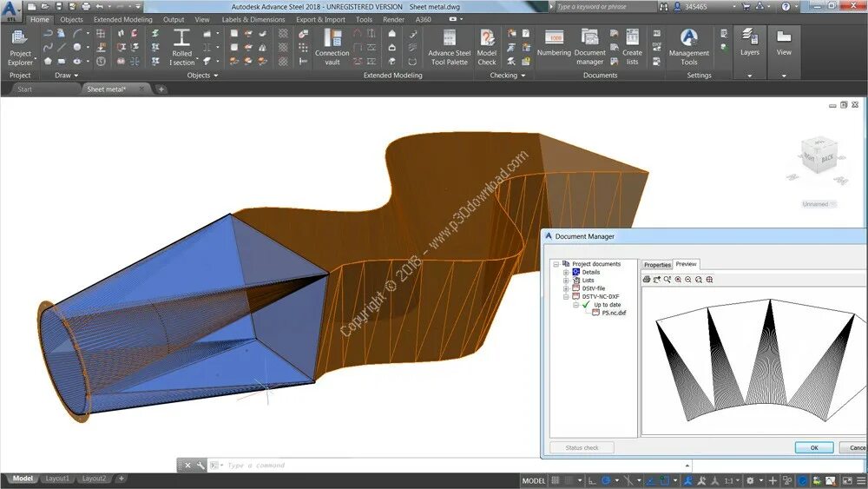Run the Model Check tool
This screenshot has height=489, width=868.
(x=487, y=47)
